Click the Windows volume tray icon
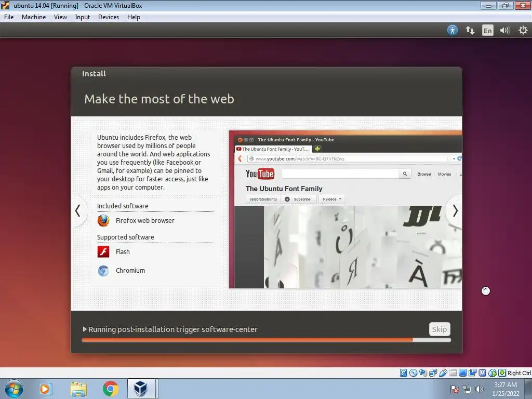The height and width of the screenshot is (399, 532). [479, 389]
